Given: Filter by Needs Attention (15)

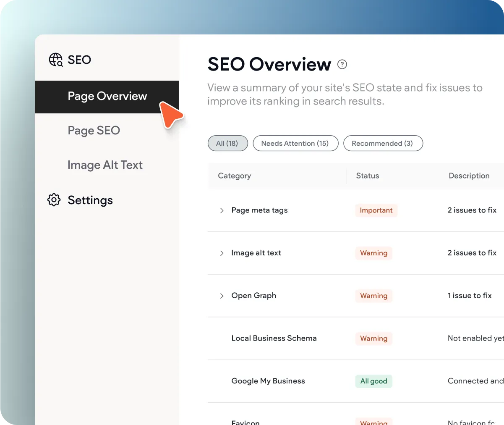Looking at the screenshot, I should (295, 143).
